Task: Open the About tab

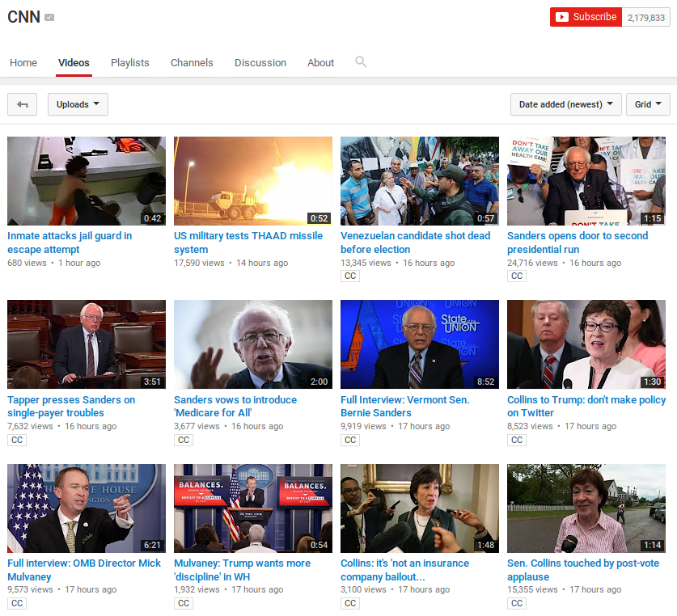Action: click(320, 63)
